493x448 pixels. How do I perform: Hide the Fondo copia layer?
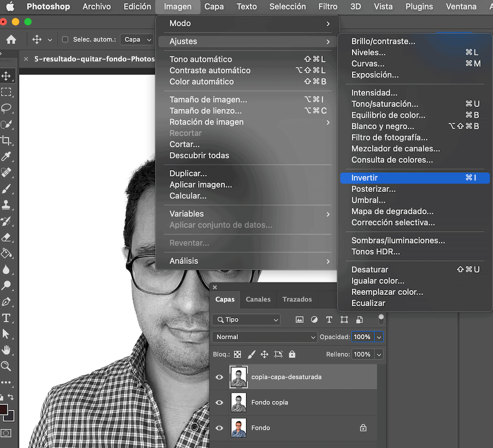tap(219, 402)
